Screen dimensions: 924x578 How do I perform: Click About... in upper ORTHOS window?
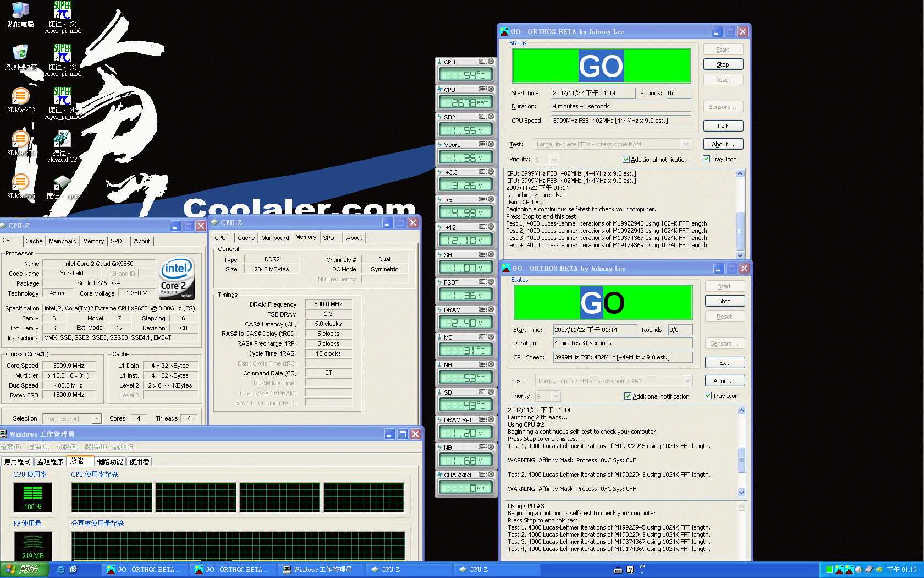coord(723,144)
